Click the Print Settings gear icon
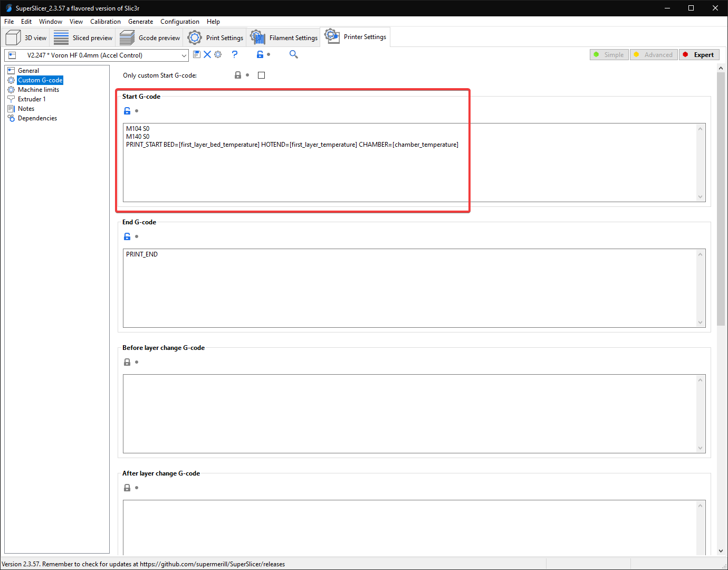The width and height of the screenshot is (728, 570). click(195, 37)
